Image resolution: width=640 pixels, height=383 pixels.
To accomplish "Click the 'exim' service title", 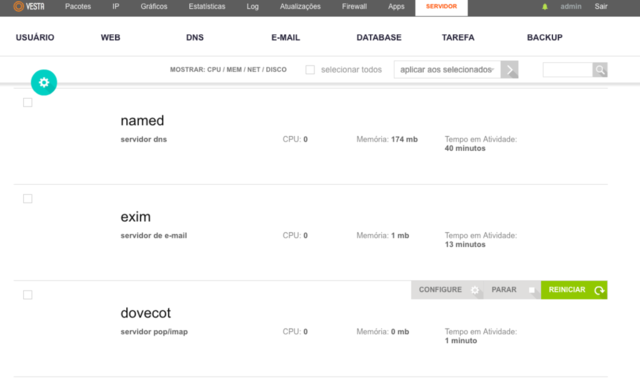I will pos(136,217).
